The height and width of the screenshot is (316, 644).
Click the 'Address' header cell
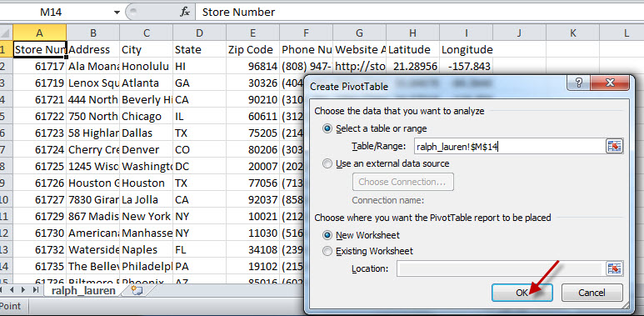92,50
